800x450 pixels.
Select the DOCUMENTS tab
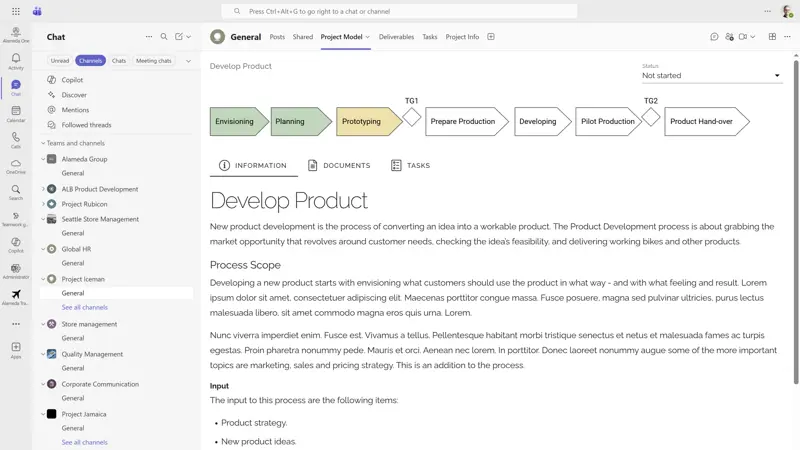(339, 165)
